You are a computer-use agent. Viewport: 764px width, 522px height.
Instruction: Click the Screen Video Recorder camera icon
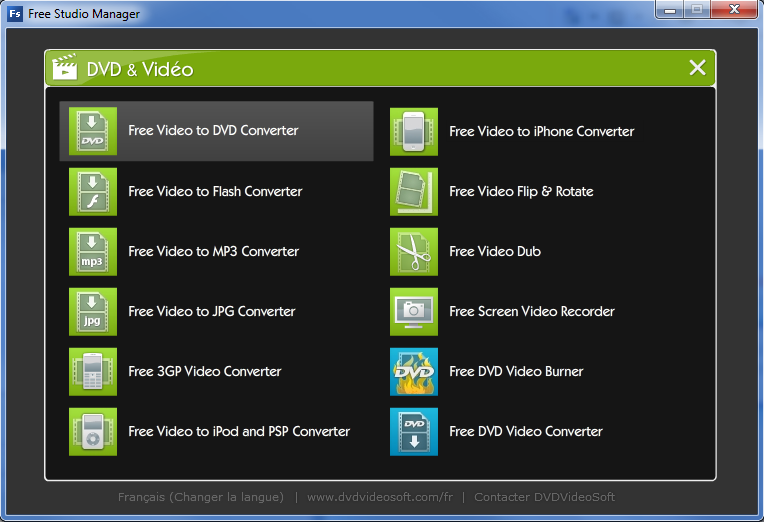pos(414,311)
